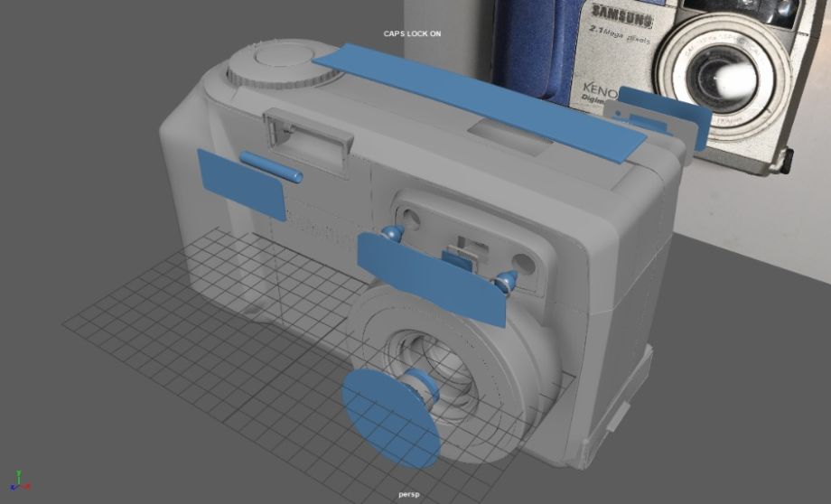Image resolution: width=831 pixels, height=504 pixels.
Task: Select the blue rectangle on camera's left front
Action: tap(239, 183)
